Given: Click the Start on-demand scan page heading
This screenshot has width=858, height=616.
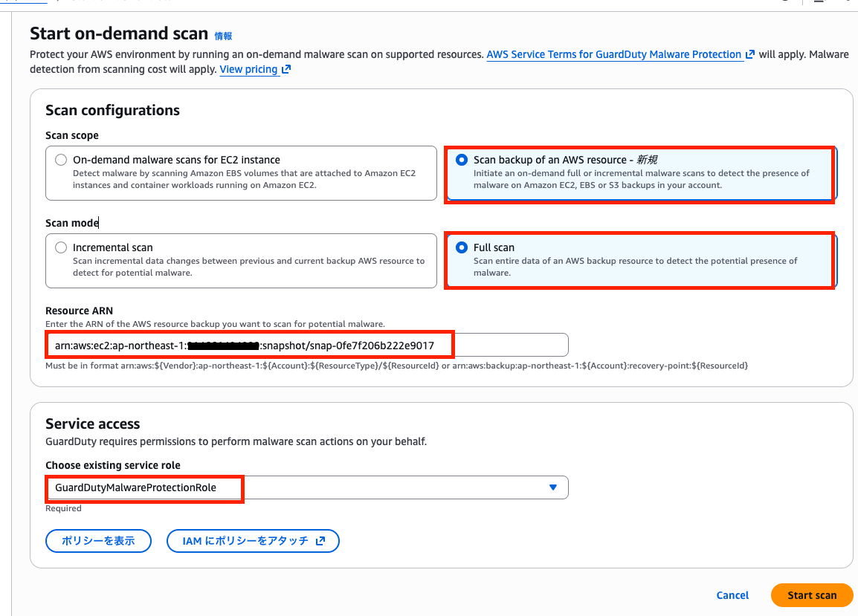Looking at the screenshot, I should coord(119,33).
